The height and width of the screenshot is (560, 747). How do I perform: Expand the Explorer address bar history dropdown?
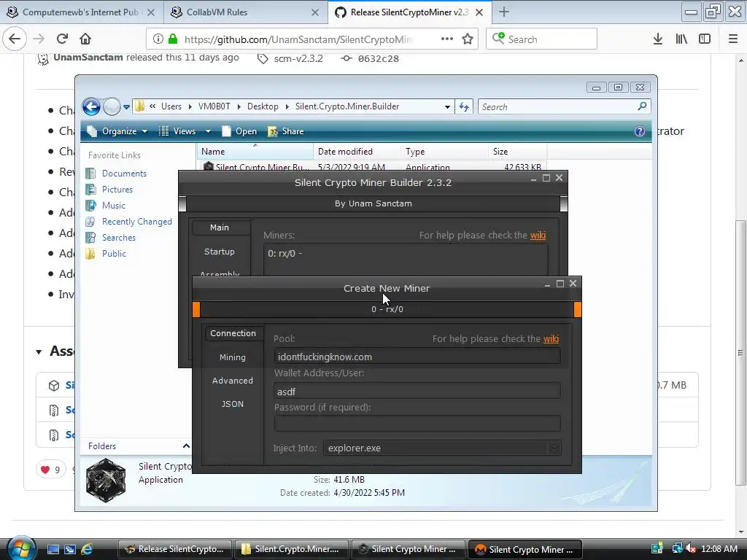point(447,106)
